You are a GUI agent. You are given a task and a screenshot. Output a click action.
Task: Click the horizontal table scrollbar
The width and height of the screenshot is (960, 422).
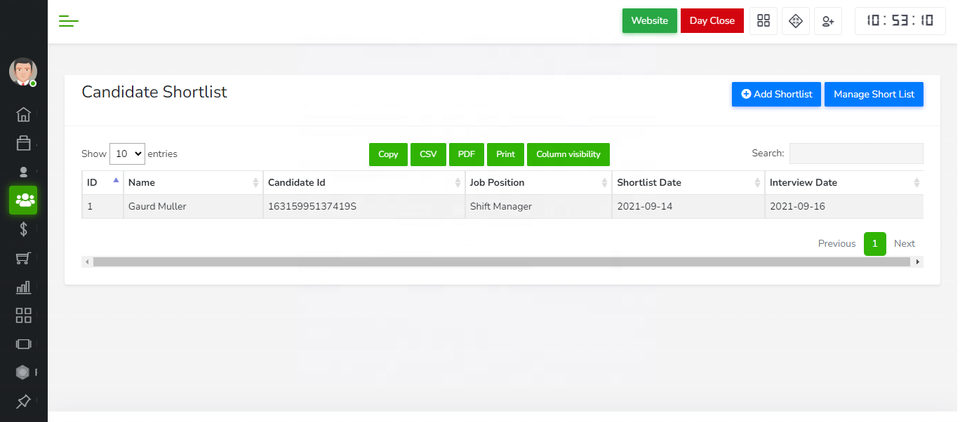[x=500, y=262]
